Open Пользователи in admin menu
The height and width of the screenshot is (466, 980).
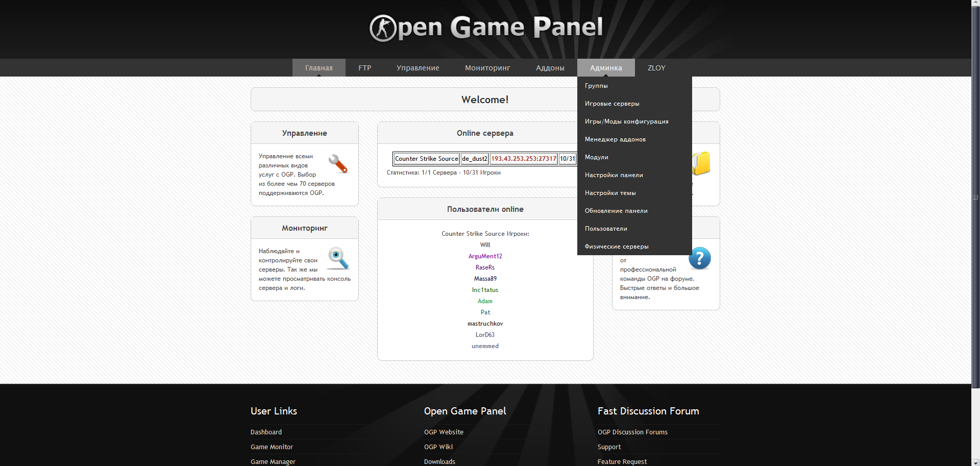634,229
